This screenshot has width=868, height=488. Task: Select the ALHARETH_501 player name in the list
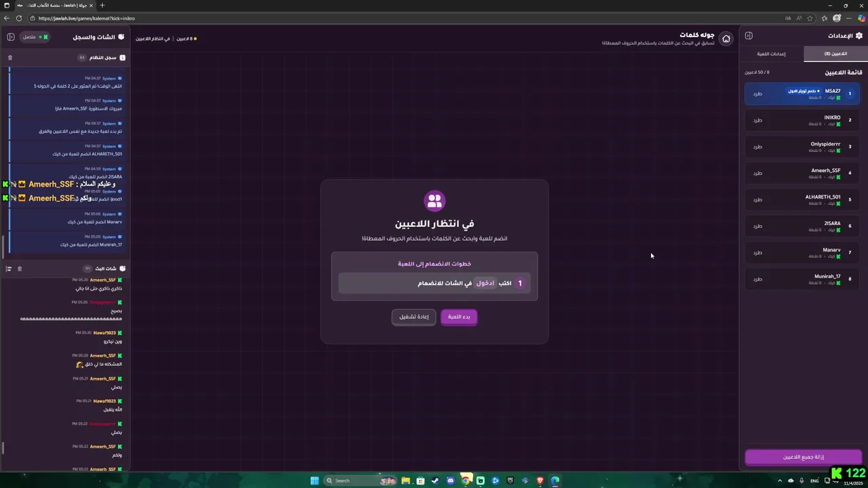pyautogui.click(x=823, y=197)
